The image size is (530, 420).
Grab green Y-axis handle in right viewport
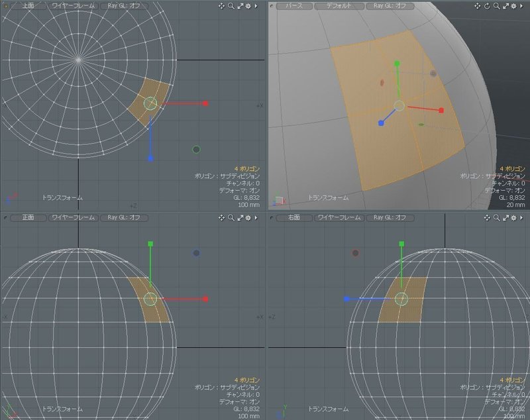401,244
